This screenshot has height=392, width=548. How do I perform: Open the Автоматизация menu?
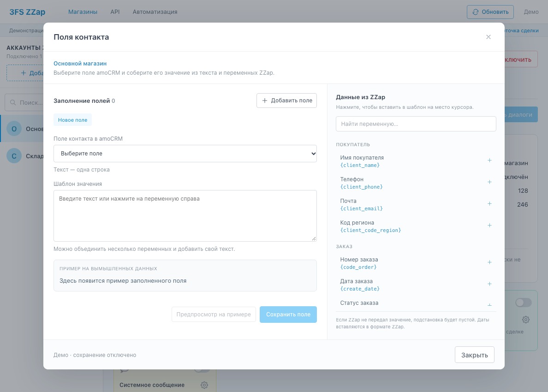tap(155, 12)
